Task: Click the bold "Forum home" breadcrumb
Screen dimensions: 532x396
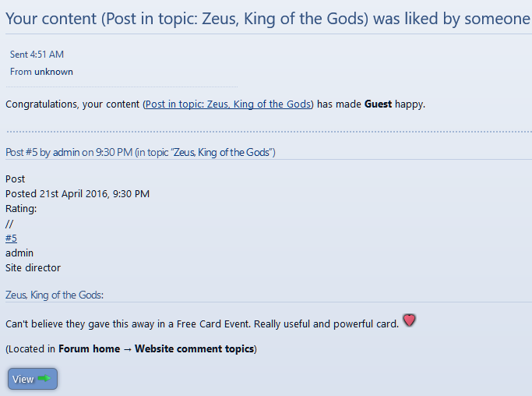Action: click(89, 348)
